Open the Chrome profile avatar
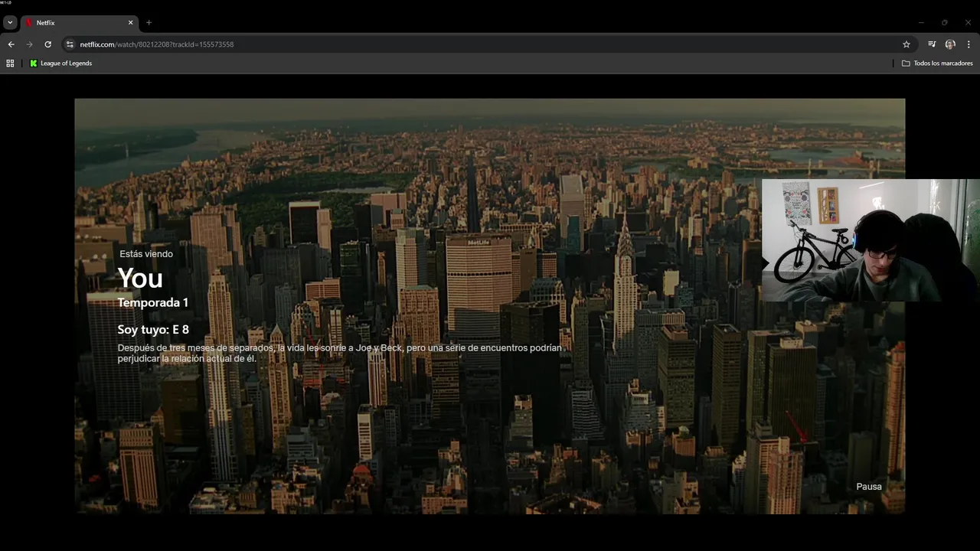 (950, 44)
